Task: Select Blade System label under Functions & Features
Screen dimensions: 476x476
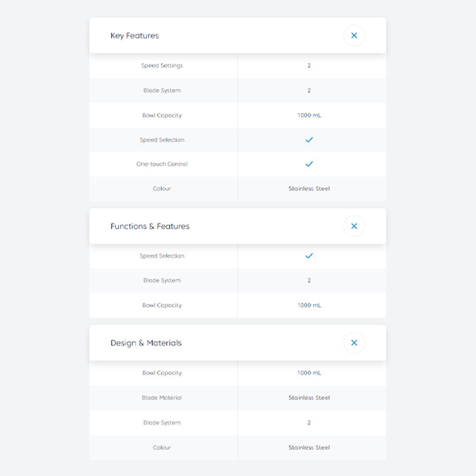Action: tap(162, 280)
